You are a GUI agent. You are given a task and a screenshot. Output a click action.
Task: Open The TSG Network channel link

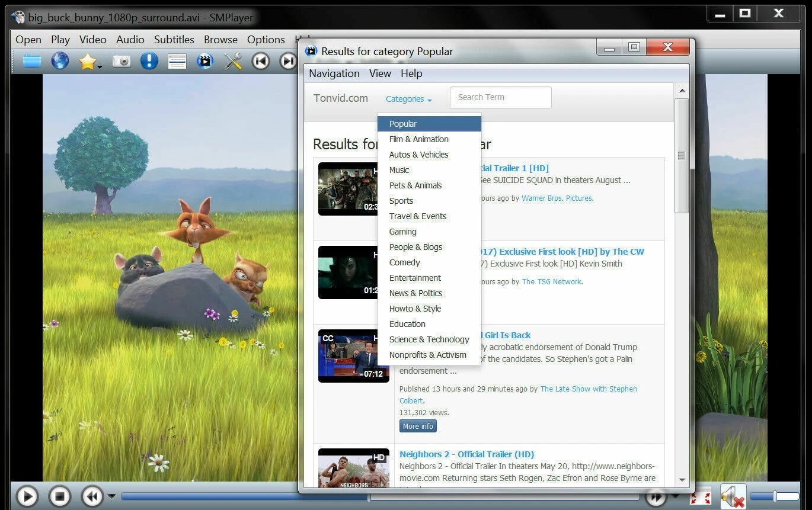pyautogui.click(x=551, y=282)
